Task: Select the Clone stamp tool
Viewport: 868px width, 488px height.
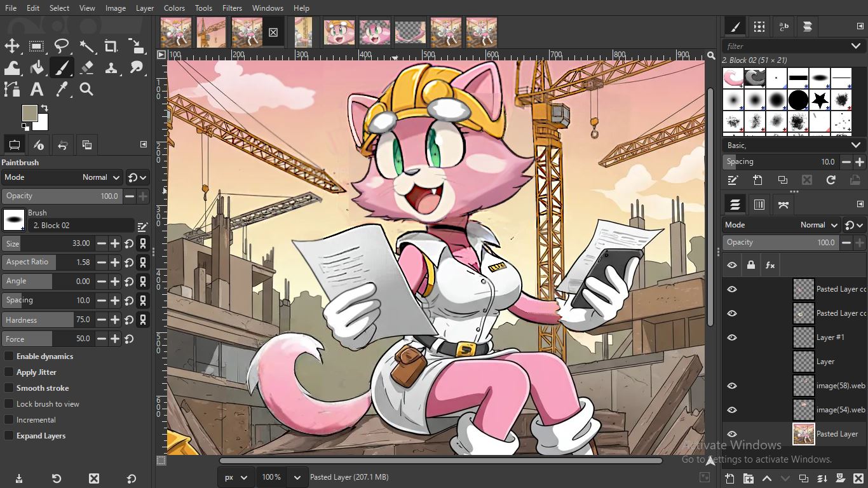Action: 111,67
